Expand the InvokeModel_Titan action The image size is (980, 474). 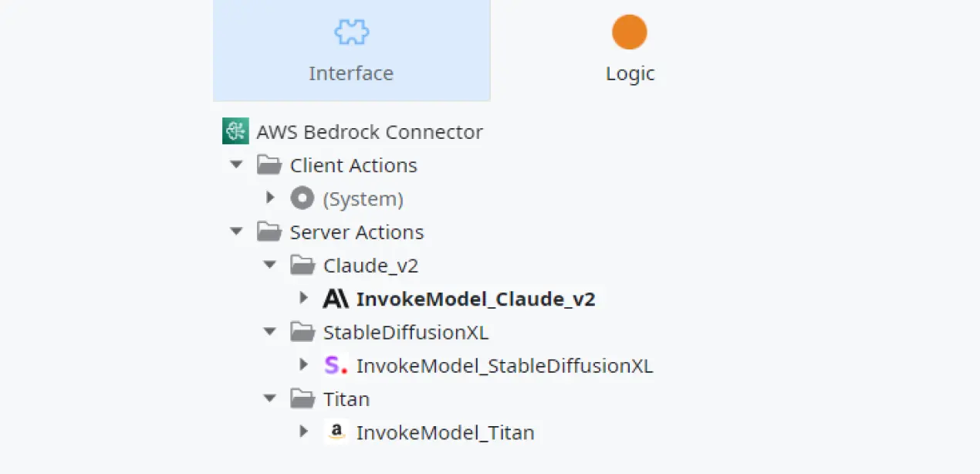pyautogui.click(x=303, y=432)
